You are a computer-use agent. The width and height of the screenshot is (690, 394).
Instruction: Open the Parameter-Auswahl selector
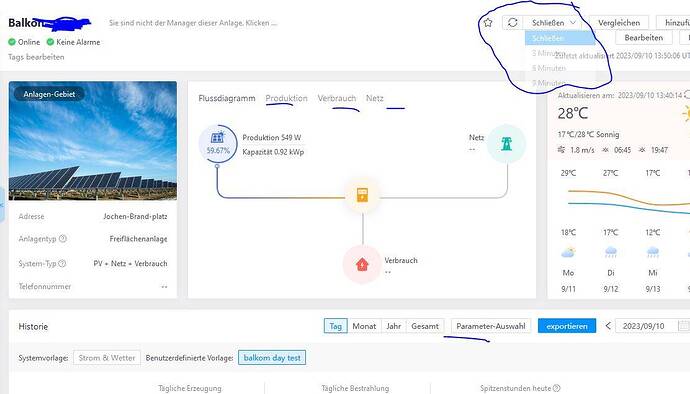491,326
